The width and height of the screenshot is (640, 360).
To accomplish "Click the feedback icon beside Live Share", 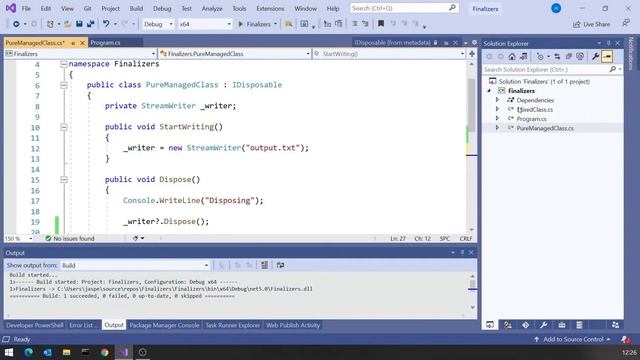I will click(626, 24).
